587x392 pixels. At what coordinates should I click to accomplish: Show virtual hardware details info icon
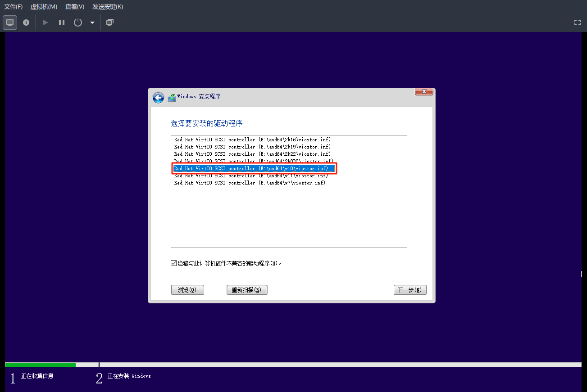[x=26, y=23]
